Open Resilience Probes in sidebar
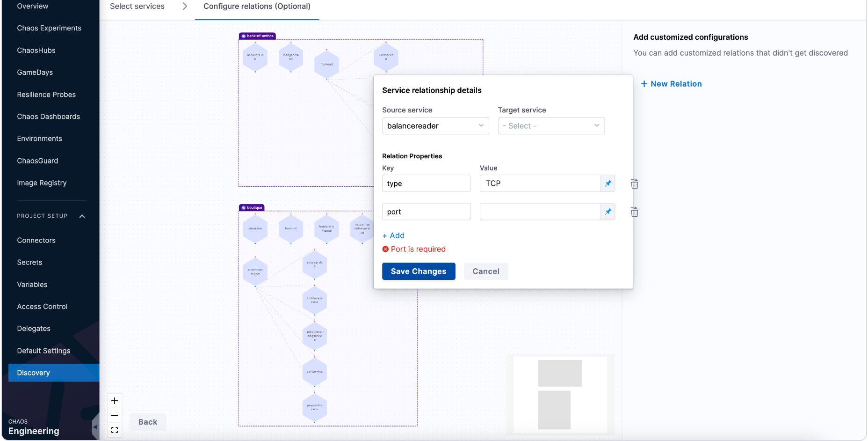The height and width of the screenshot is (441, 868). click(x=46, y=95)
